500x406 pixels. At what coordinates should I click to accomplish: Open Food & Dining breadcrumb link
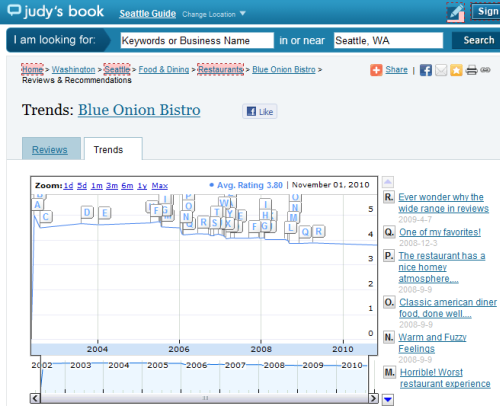(164, 69)
